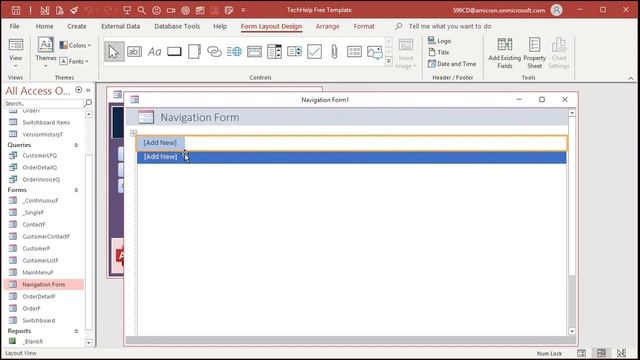The height and width of the screenshot is (360, 640).
Task: Switch to the External Data tab
Action: [120, 26]
